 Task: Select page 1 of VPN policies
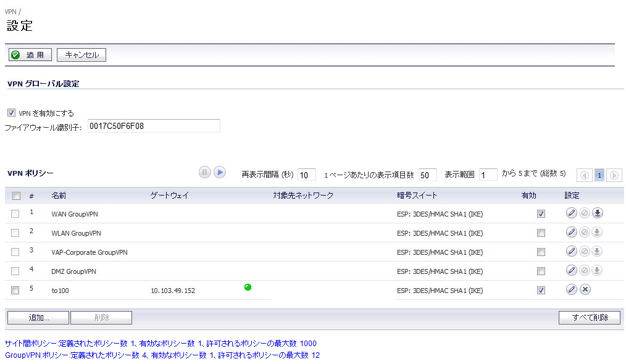[599, 175]
